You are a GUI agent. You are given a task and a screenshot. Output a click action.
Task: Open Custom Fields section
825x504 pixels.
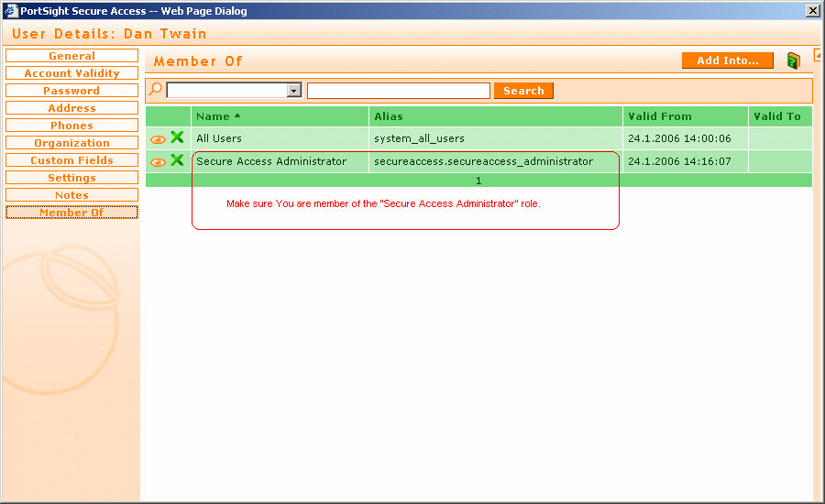pos(71,160)
